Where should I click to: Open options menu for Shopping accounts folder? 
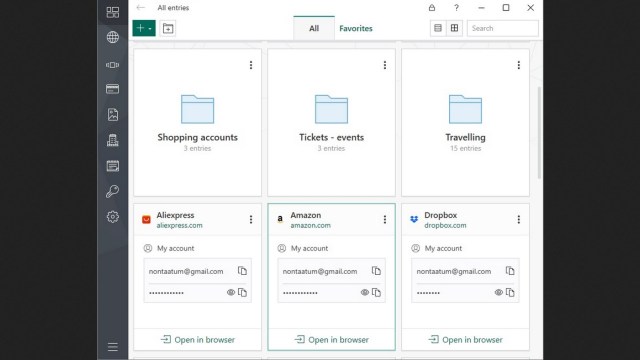[251, 65]
